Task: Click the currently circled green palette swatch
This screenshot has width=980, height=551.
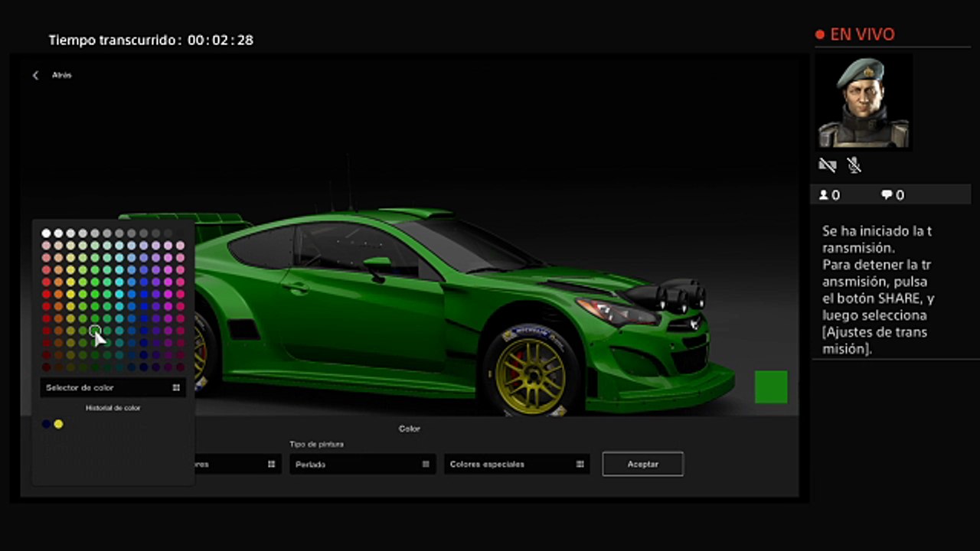Action: (95, 331)
